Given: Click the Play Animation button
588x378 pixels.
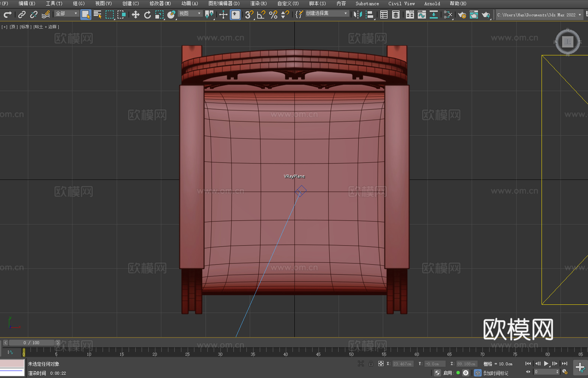Looking at the screenshot, I should click(546, 364).
